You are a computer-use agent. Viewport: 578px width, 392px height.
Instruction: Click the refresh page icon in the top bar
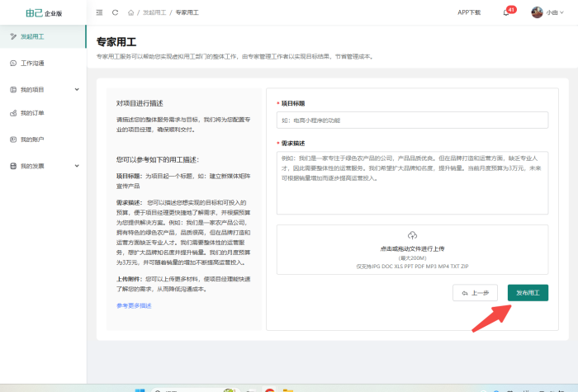pos(115,12)
